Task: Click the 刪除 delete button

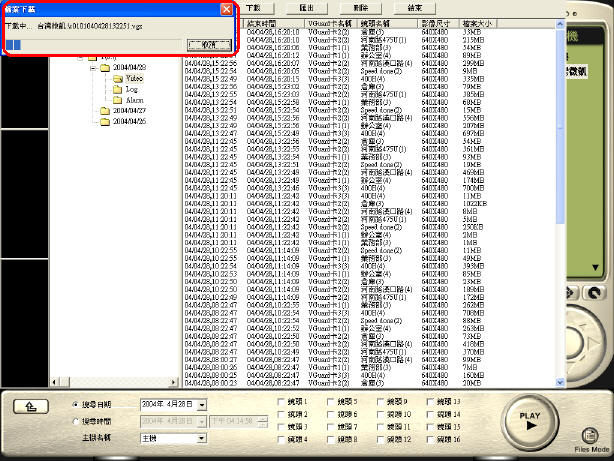Action: [361, 8]
